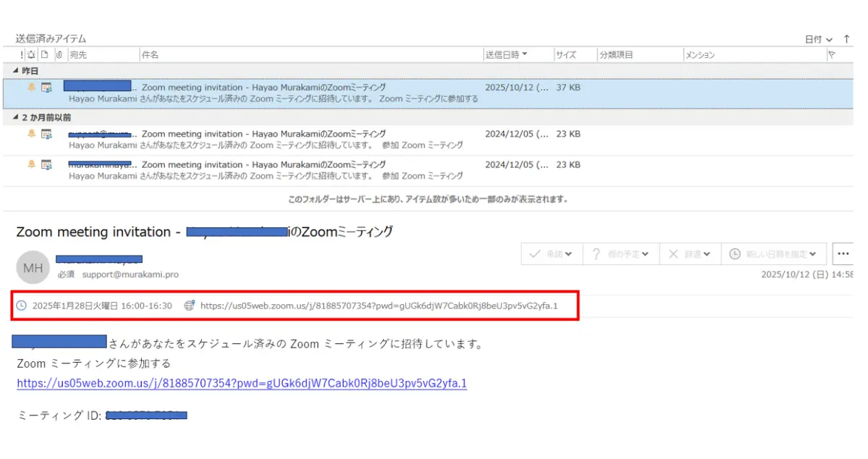Screen dimensions: 868x459
Task: Sort by the 送信日時 column header
Action: 506,55
